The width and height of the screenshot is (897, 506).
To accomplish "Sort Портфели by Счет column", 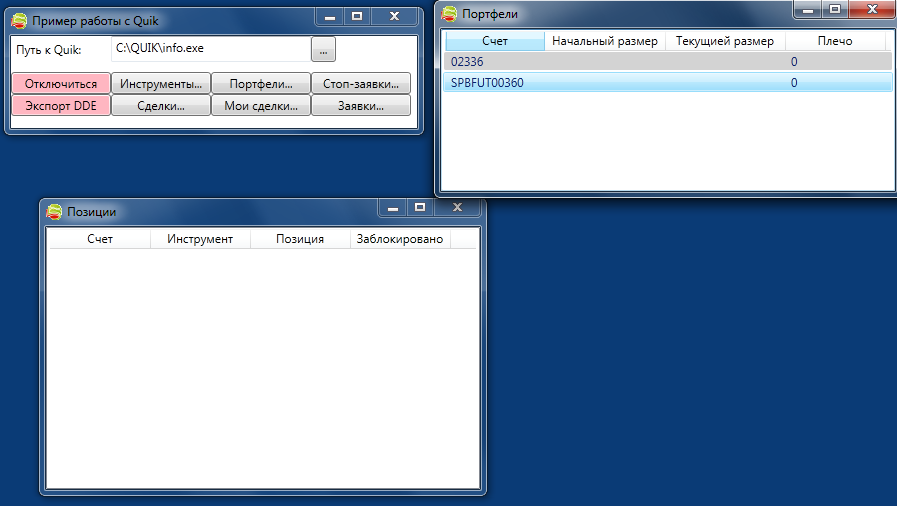I will coord(495,41).
